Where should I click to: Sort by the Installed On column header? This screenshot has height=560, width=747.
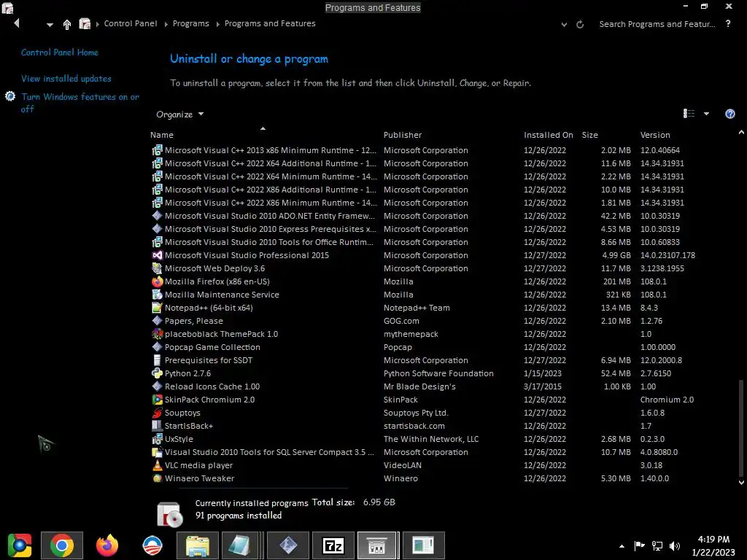tap(549, 135)
